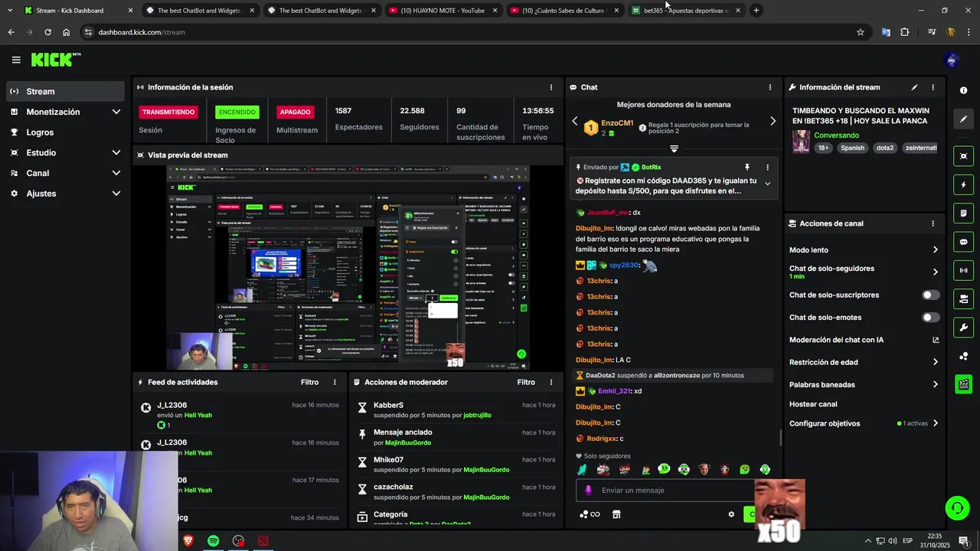Open Filtro in Acciones de moderador
The image size is (980, 551).
[x=526, y=382]
